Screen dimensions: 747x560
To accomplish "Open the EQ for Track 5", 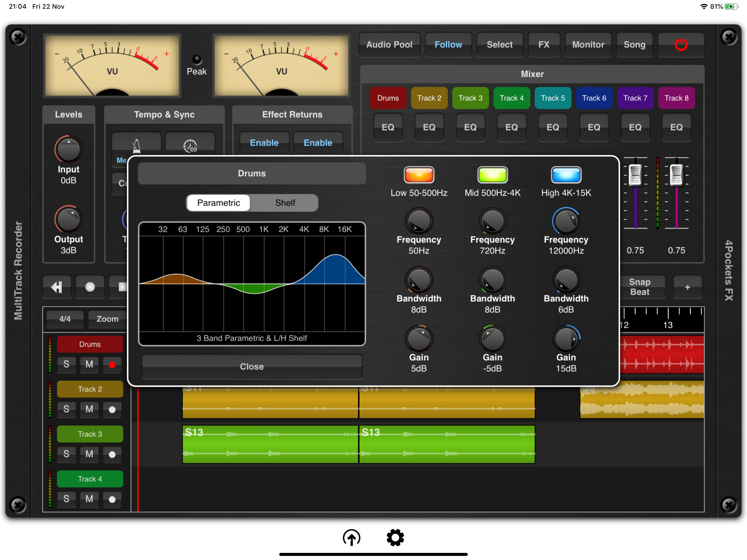I will click(x=553, y=127).
